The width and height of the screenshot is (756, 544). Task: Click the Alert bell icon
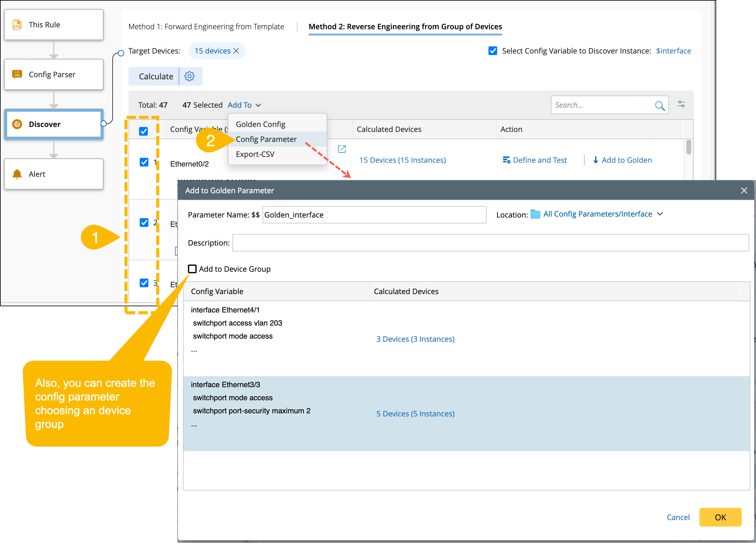click(17, 174)
